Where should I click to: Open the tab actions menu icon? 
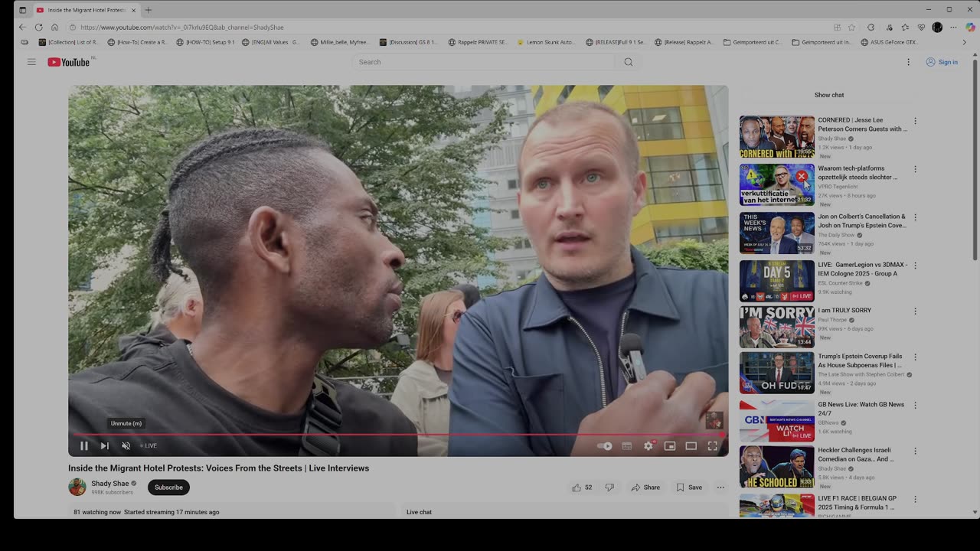(x=22, y=10)
